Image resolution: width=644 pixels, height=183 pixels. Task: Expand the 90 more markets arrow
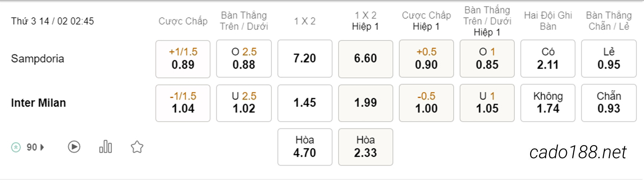tap(42, 147)
